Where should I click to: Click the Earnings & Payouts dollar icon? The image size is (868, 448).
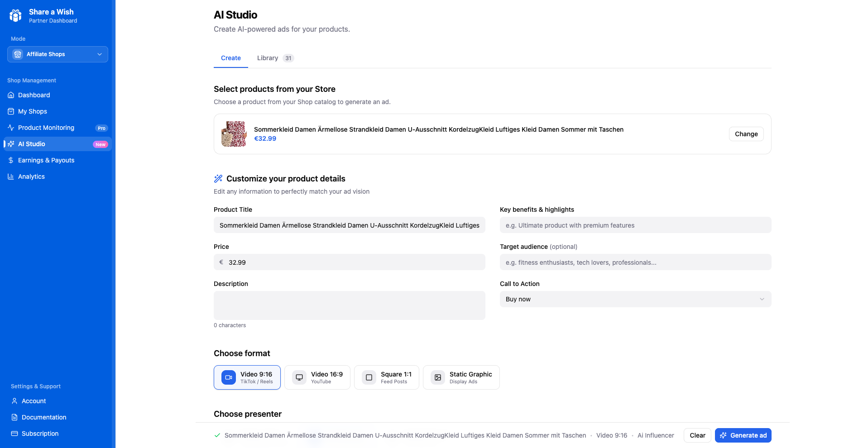(11, 160)
